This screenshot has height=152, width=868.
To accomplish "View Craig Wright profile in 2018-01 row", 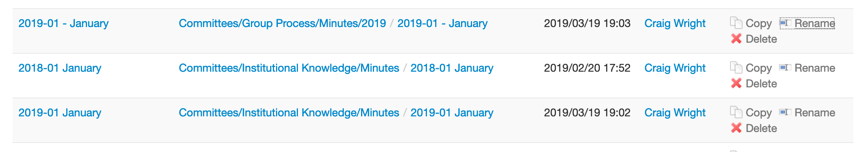I will (x=675, y=68).
